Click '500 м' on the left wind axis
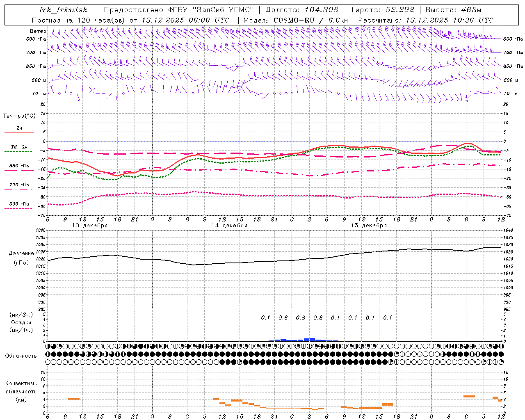 tap(39, 80)
